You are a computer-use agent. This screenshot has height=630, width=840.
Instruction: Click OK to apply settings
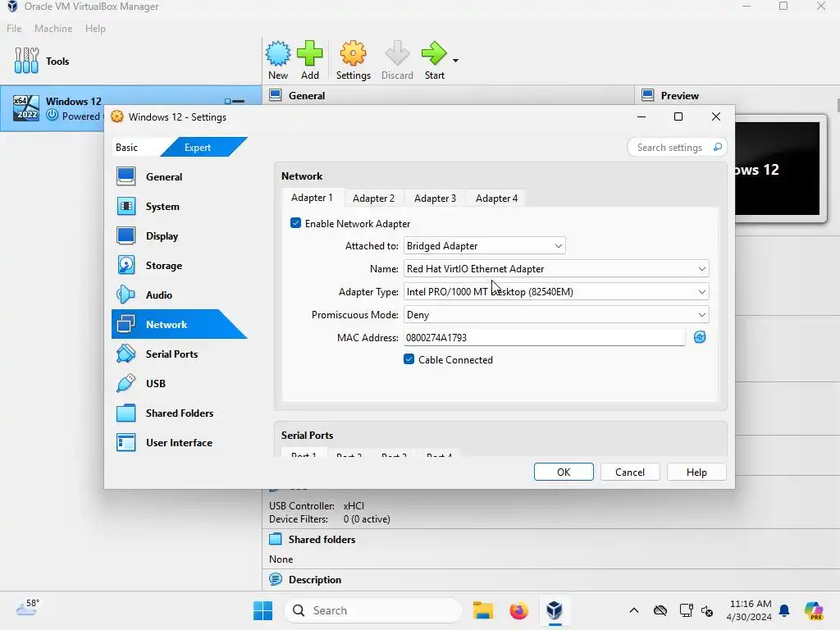[x=564, y=472]
